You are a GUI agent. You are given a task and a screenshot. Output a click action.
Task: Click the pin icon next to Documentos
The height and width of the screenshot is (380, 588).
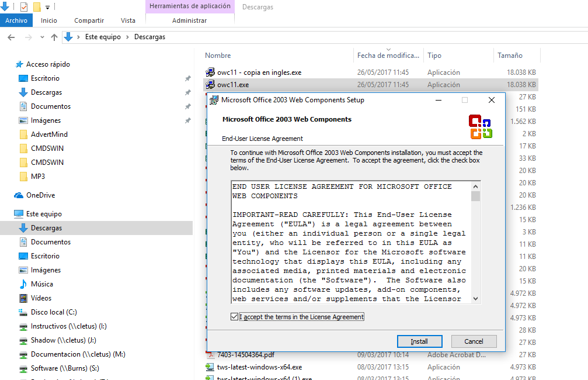(188, 106)
